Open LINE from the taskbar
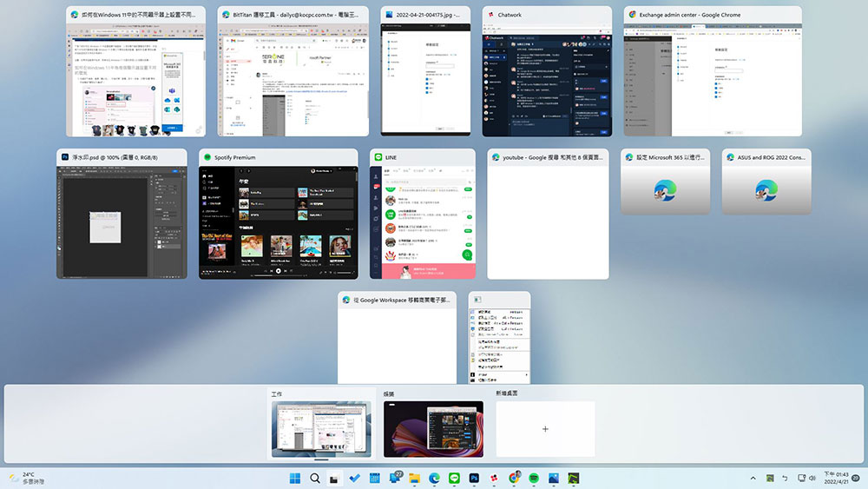The width and height of the screenshot is (868, 489). pyautogui.click(x=455, y=478)
